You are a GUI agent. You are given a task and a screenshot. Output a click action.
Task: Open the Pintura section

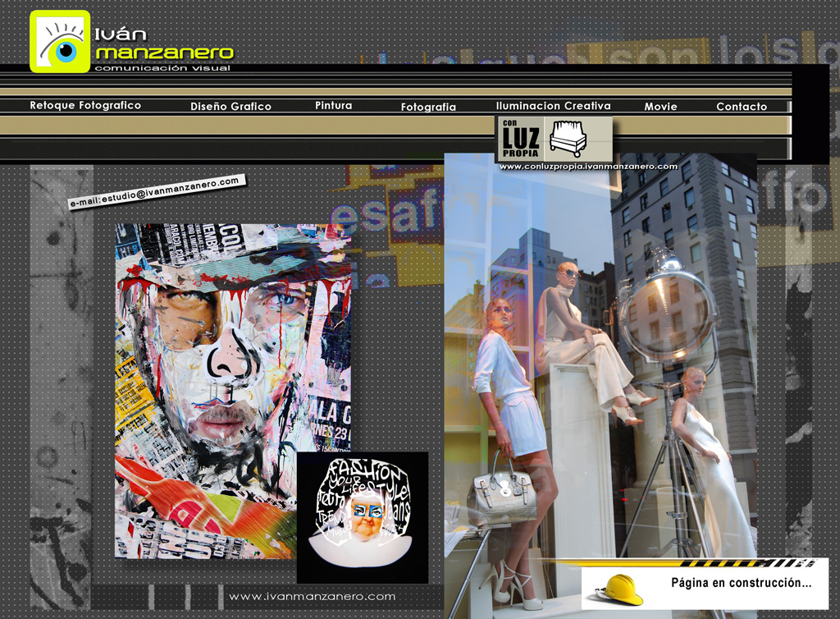pyautogui.click(x=333, y=105)
